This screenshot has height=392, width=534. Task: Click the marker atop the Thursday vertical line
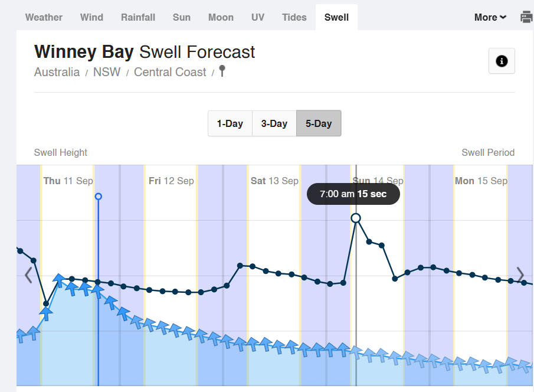[99, 197]
